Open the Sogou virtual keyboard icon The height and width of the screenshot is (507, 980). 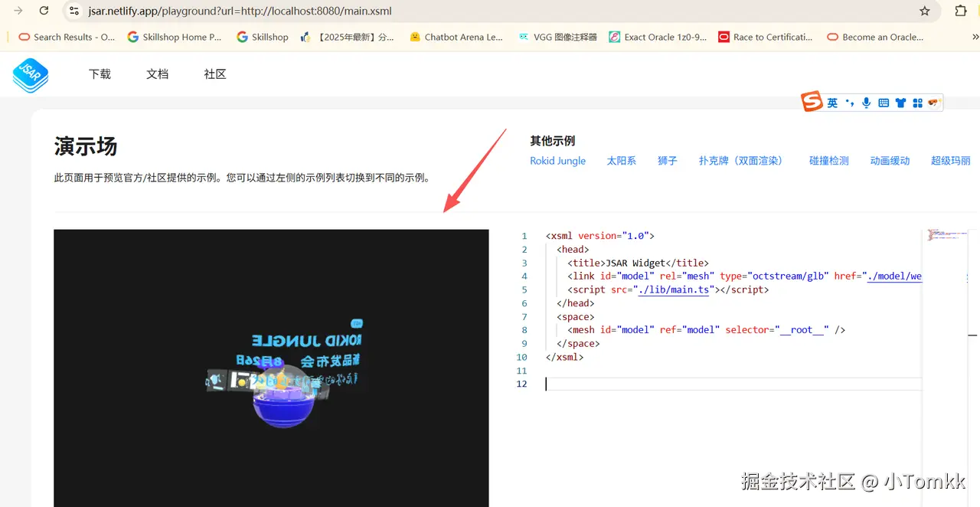(x=883, y=102)
